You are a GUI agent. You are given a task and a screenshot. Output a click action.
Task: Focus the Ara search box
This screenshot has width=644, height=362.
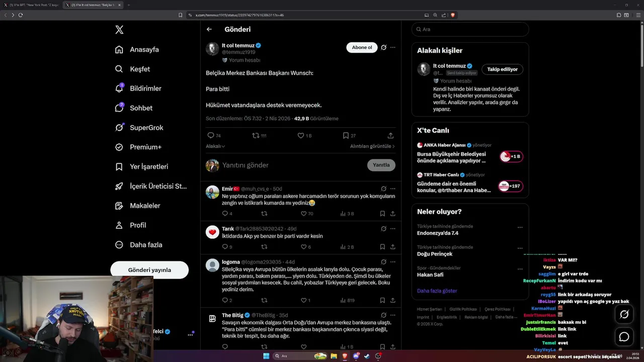(x=470, y=29)
